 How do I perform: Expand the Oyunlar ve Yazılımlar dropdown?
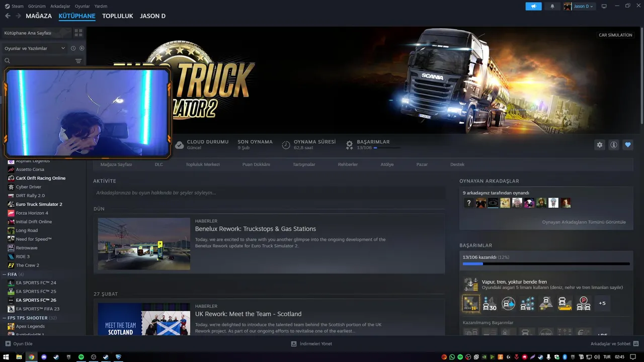[35, 48]
